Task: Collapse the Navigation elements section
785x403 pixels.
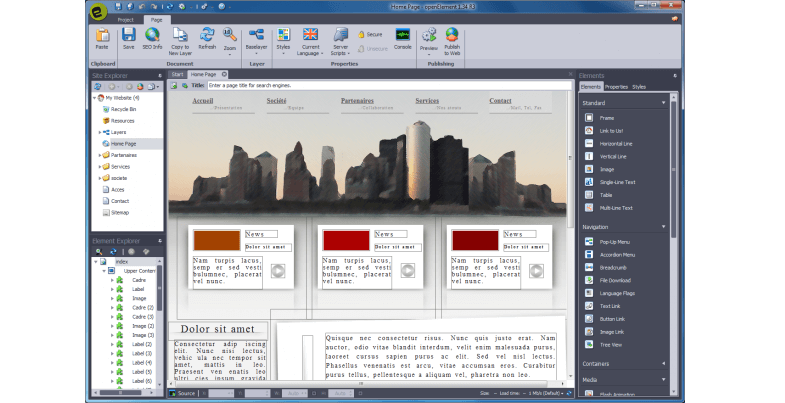Action: [663, 227]
